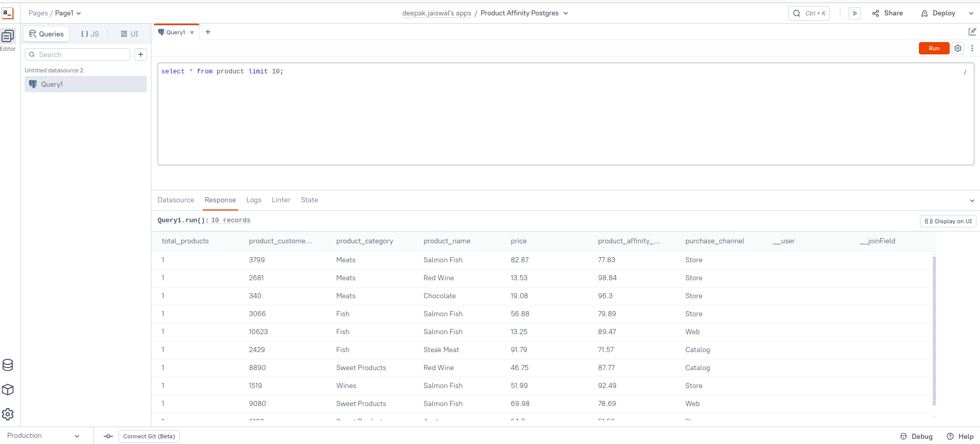Open the Debug panel
This screenshot has height=444, width=980.
[916, 436]
